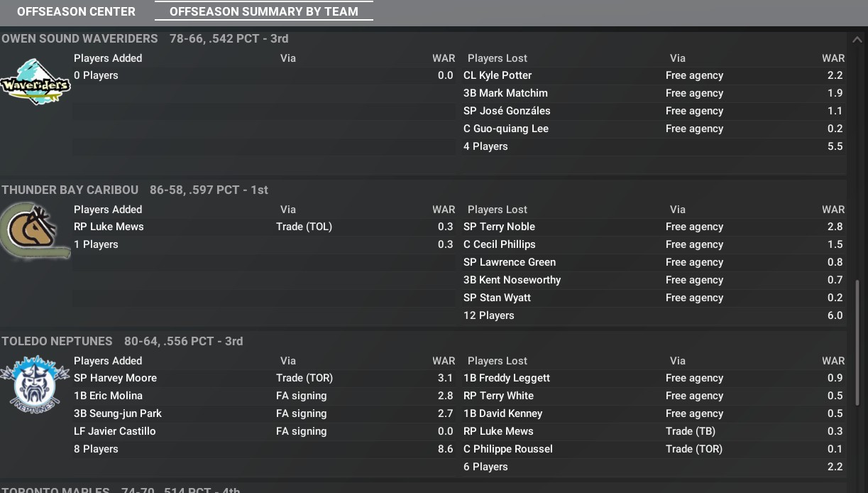Open the Owen Sound Waveriders team heading
The image size is (868, 493).
pos(79,38)
